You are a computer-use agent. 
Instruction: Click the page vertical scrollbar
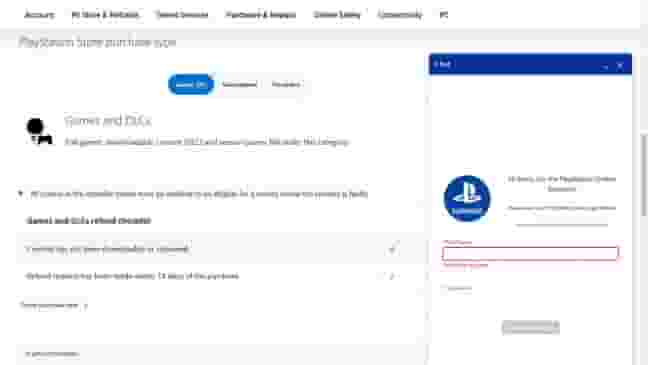point(644,174)
